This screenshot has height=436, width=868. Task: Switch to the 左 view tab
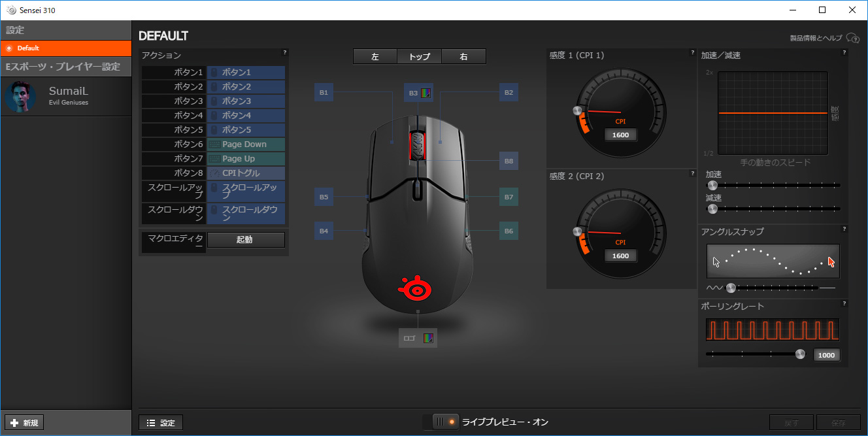pos(375,57)
